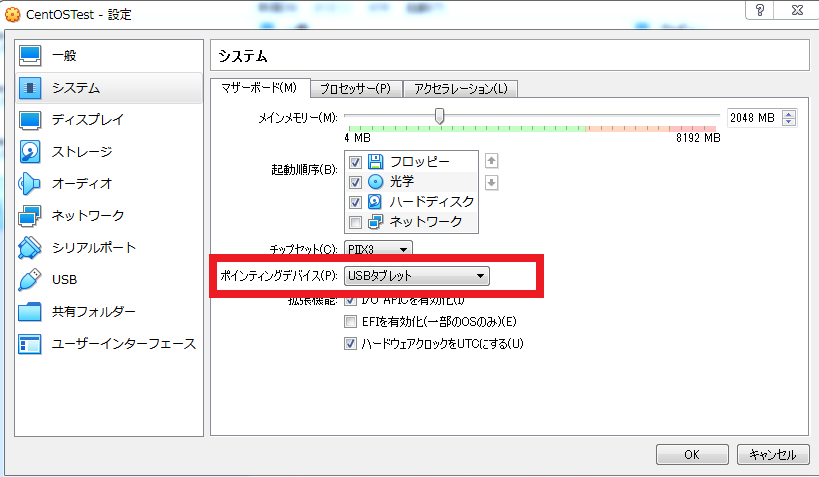The width and height of the screenshot is (819, 477).
Task: Toggle ハードディスク boot checkbox
Action: pos(355,202)
